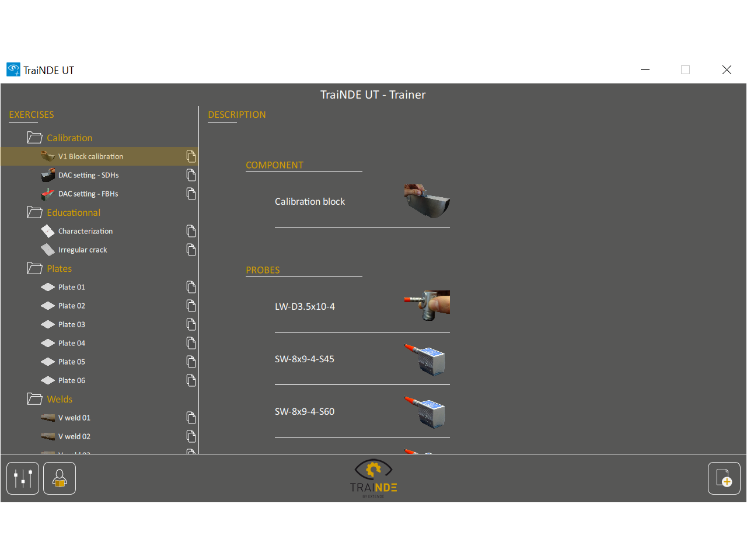Click the V1 block thumbnail icon in exercises

(48, 156)
